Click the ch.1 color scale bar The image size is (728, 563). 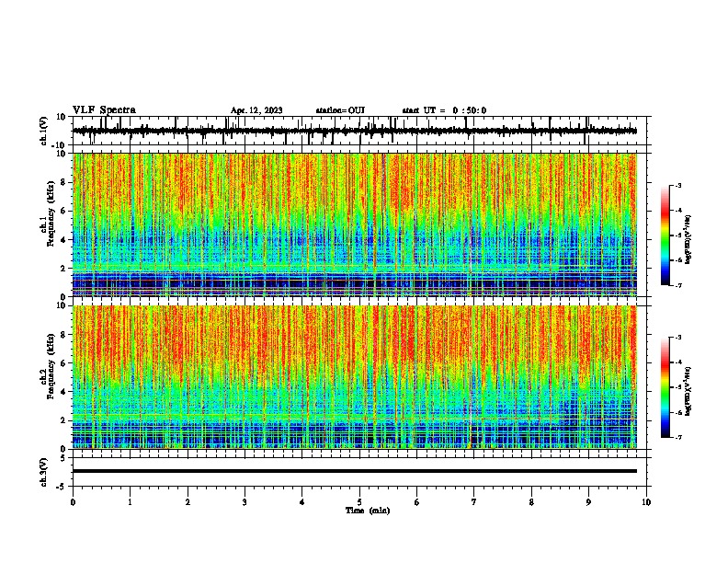(665, 236)
